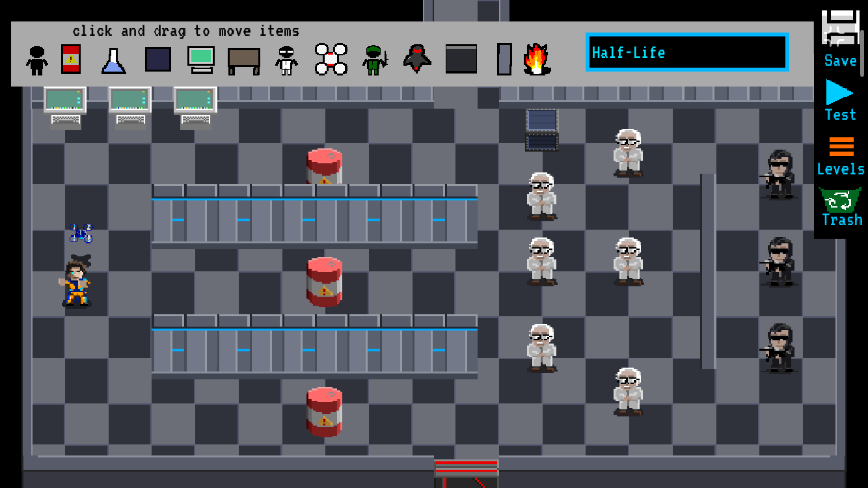Image resolution: width=868 pixels, height=488 pixels.
Task: Choose the blue flask item in palette
Action: (x=114, y=60)
